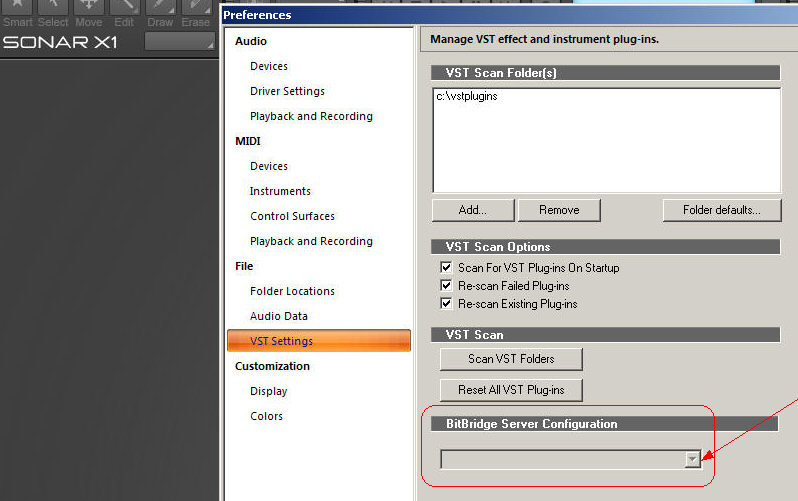The height and width of the screenshot is (501, 798).
Task: Open Folder Locations page
Action: [292, 291]
